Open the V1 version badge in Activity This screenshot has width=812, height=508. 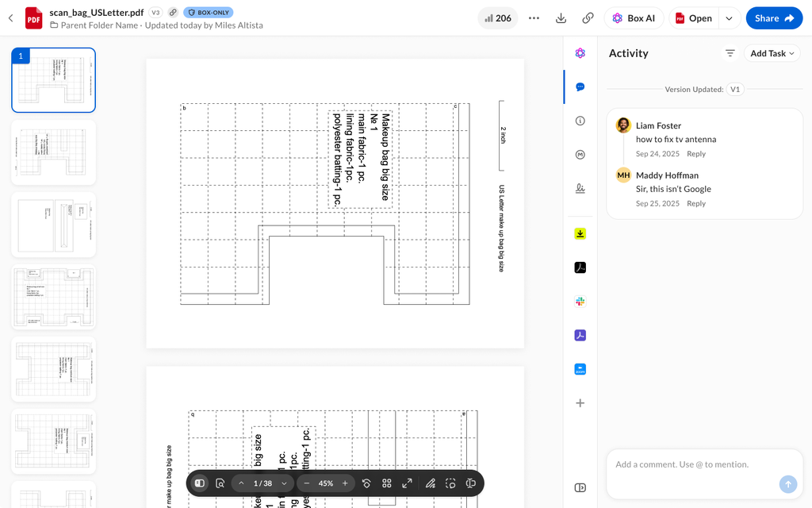coord(735,89)
